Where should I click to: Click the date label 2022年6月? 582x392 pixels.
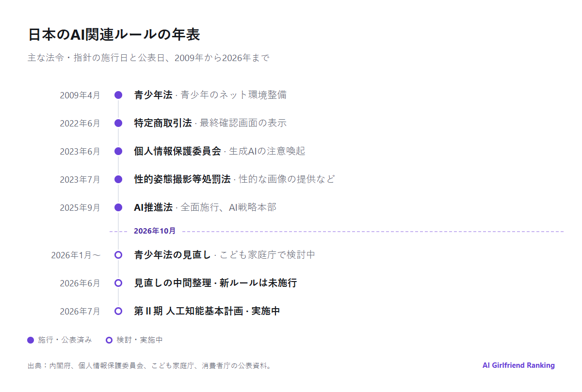pos(80,123)
